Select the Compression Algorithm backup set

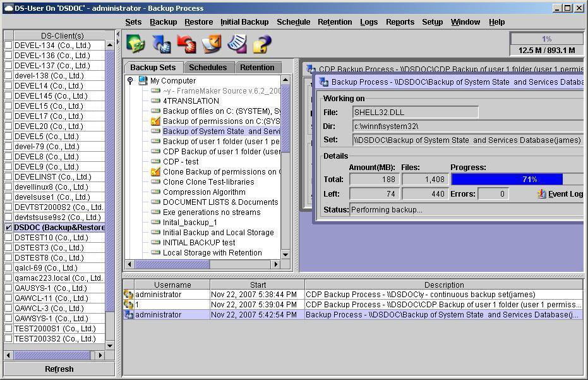(x=204, y=192)
